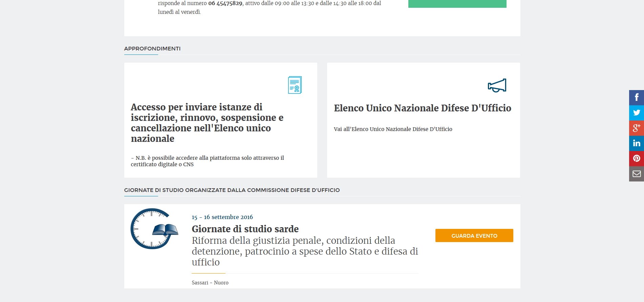644x302 pixels.
Task: Share page on Facebook
Action: pyautogui.click(x=637, y=98)
